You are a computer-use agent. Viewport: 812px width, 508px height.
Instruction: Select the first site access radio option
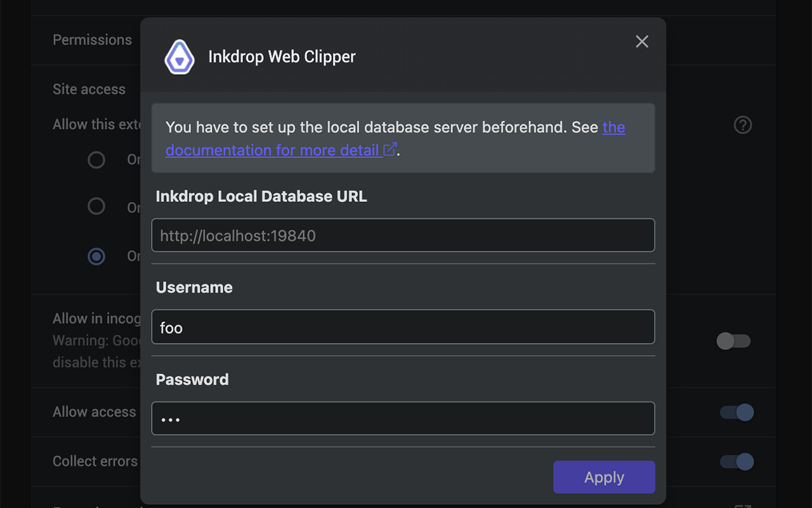96,159
